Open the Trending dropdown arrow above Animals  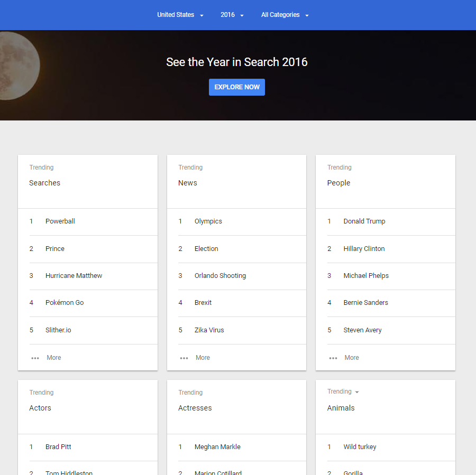point(357,392)
